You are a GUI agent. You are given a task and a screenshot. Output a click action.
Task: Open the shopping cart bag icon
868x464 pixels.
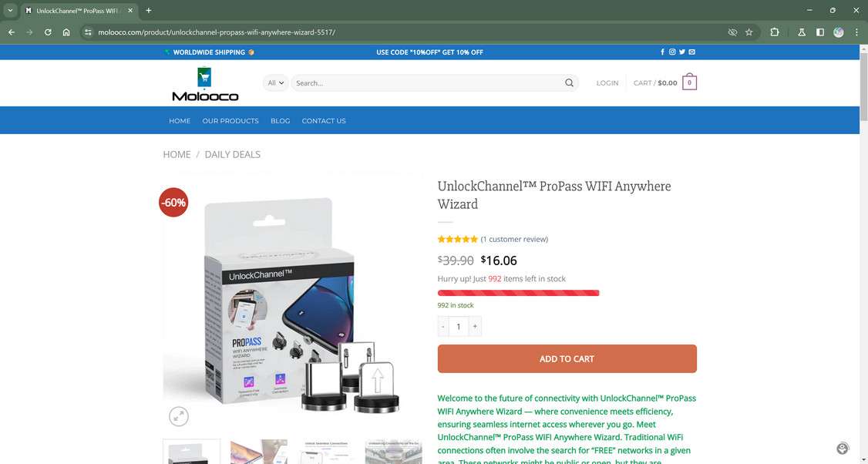click(x=689, y=82)
